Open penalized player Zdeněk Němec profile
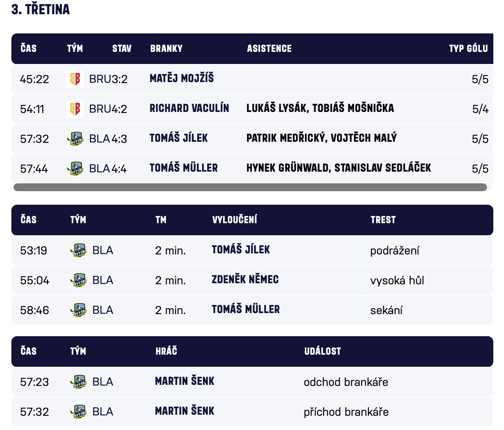The image size is (504, 430). 245,280
